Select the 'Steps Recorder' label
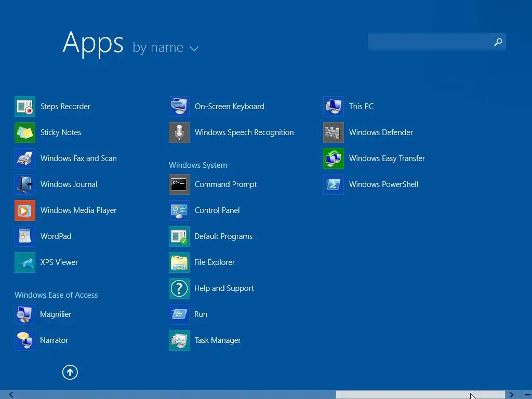The image size is (532, 399). tap(65, 107)
